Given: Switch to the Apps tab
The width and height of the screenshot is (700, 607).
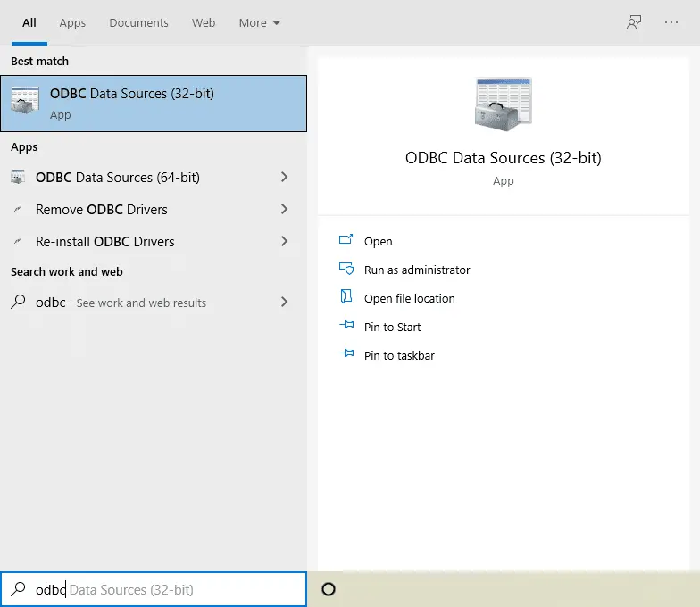Looking at the screenshot, I should click(72, 23).
